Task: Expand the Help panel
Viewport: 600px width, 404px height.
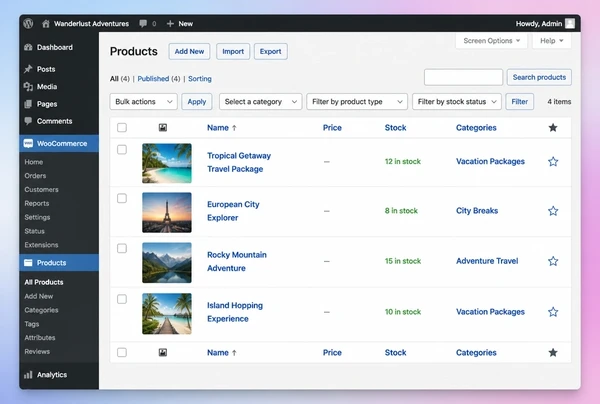Action: [552, 41]
